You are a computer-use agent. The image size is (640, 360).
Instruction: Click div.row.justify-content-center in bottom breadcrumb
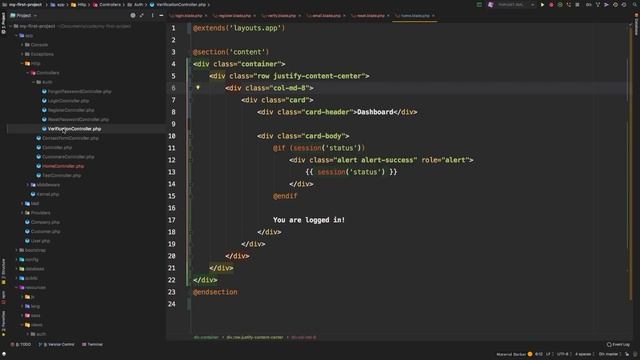tap(255, 338)
